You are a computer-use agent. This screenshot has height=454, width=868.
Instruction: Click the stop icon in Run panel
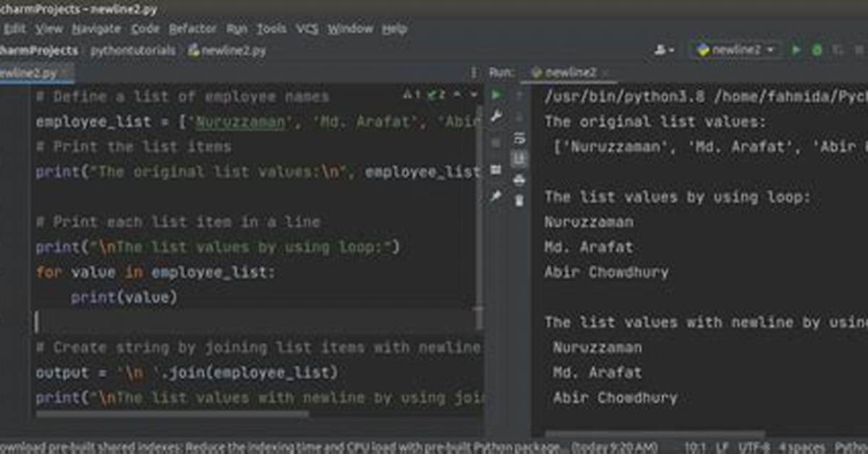pyautogui.click(x=496, y=142)
